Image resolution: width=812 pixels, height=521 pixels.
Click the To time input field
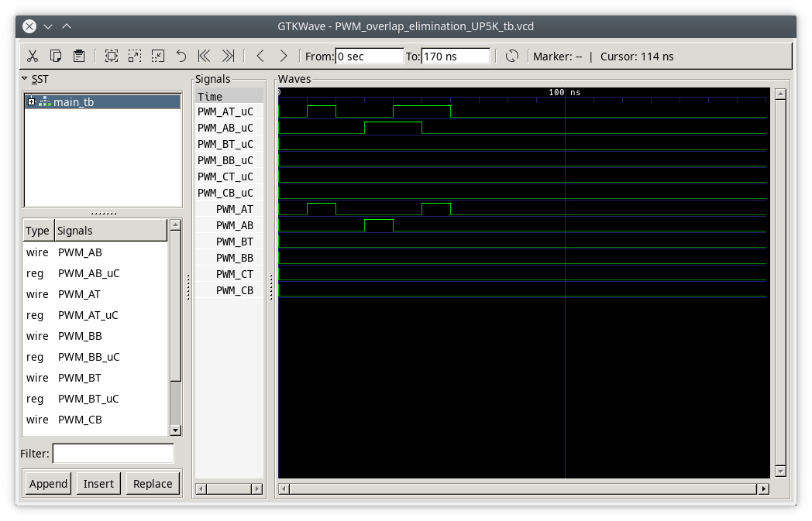(456, 56)
